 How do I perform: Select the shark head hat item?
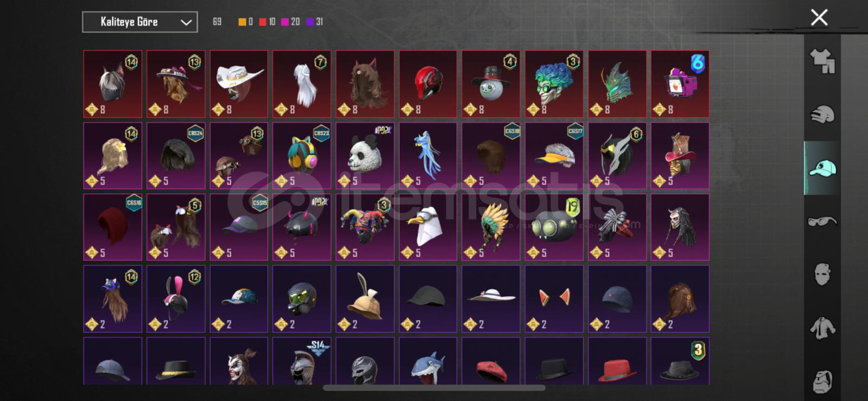tap(428, 361)
